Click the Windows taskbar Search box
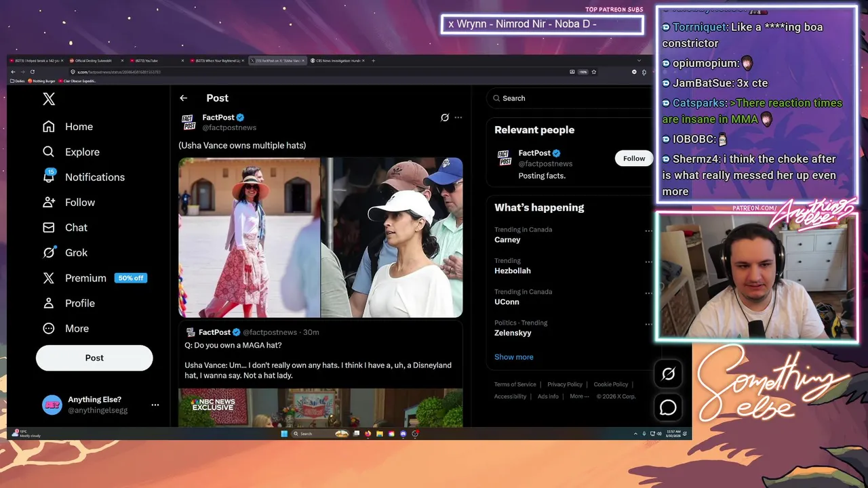This screenshot has width=868, height=488. point(321,434)
